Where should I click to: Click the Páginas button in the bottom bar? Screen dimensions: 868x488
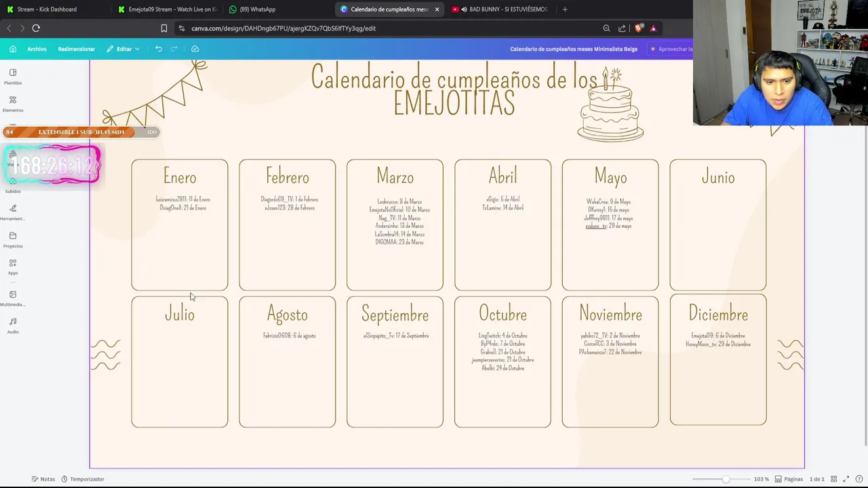coord(789,479)
